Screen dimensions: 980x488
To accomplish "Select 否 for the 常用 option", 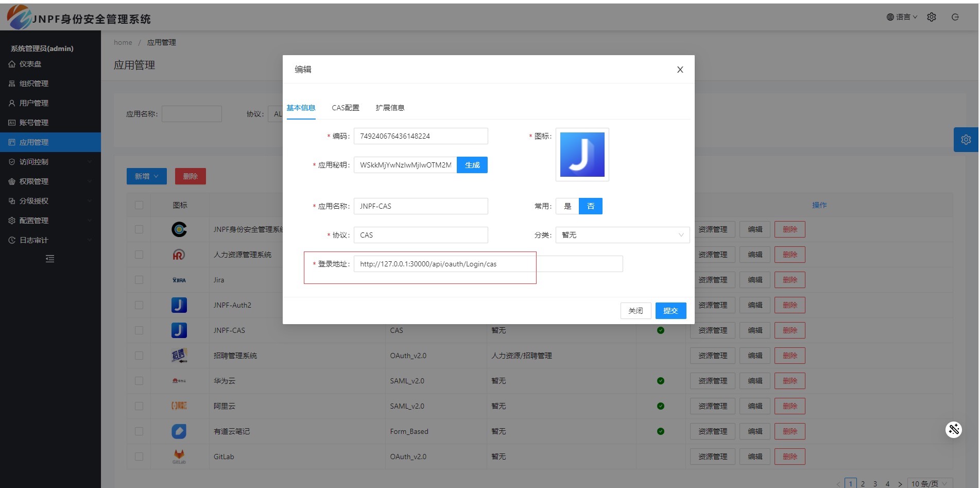I will click(591, 206).
